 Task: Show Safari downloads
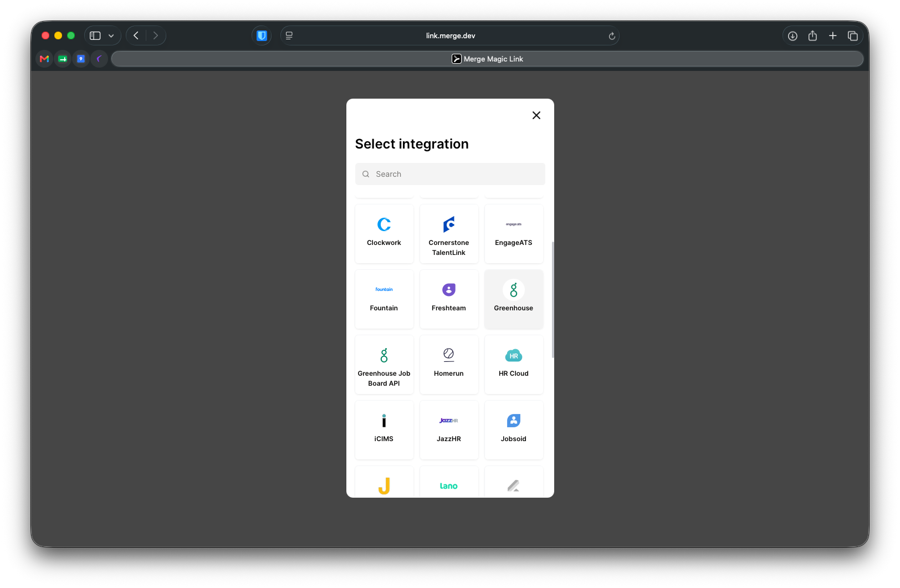pyautogui.click(x=792, y=36)
